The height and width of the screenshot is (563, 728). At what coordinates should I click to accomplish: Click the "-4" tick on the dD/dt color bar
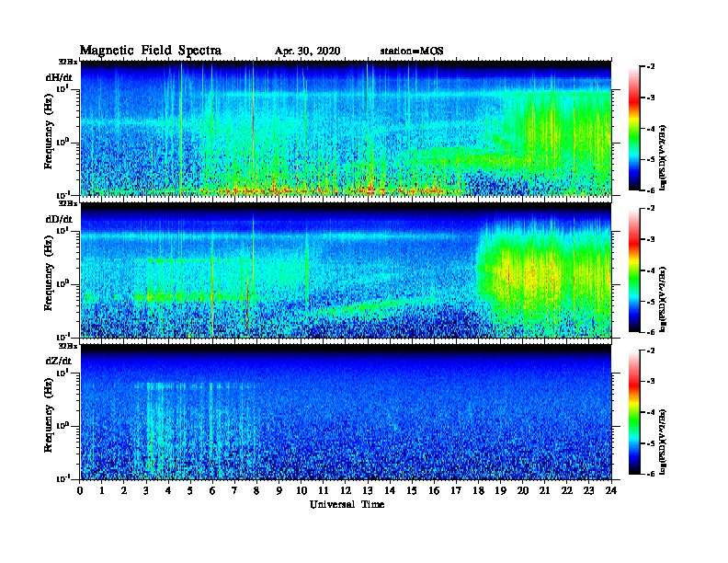click(x=651, y=270)
